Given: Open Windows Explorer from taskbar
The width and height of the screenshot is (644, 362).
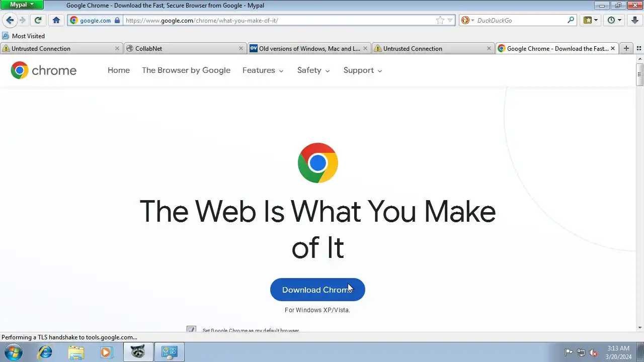Looking at the screenshot, I should [x=76, y=352].
